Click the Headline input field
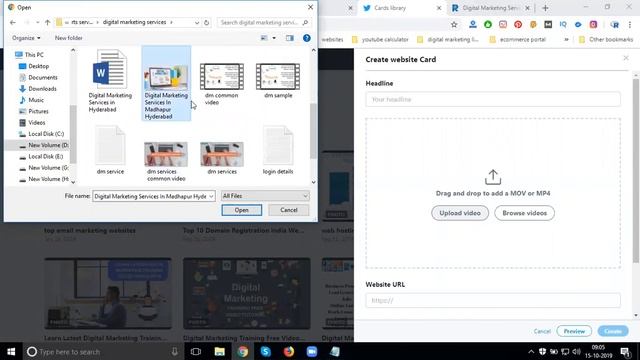Screen dimensions: 640x360 493,99
